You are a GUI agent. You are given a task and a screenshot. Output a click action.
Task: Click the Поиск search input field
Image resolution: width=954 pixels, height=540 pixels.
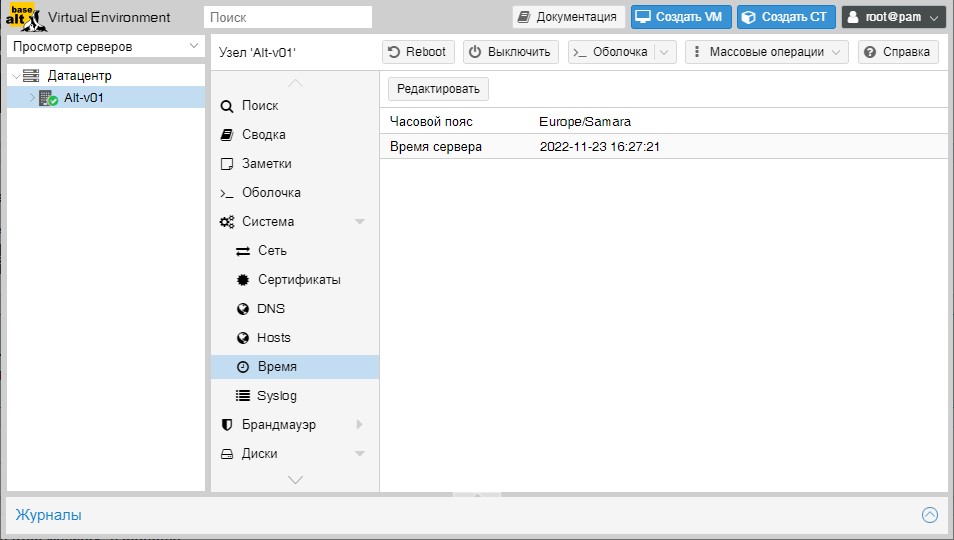point(288,17)
